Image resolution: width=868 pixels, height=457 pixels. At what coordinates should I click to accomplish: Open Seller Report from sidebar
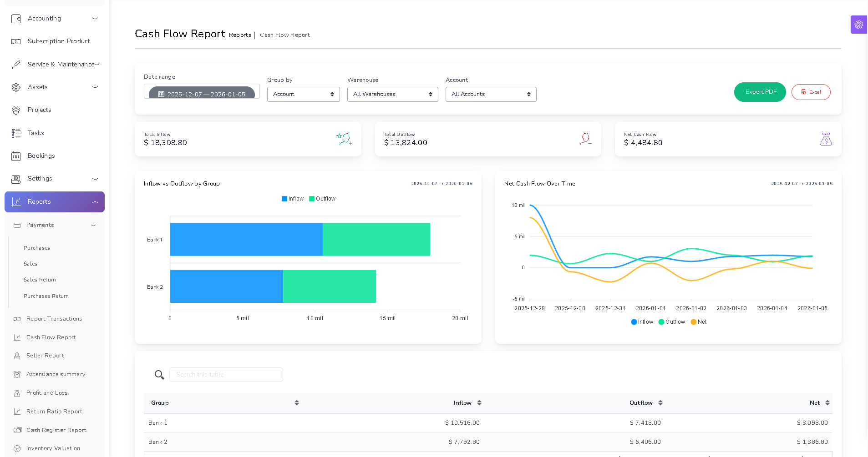pyautogui.click(x=45, y=356)
